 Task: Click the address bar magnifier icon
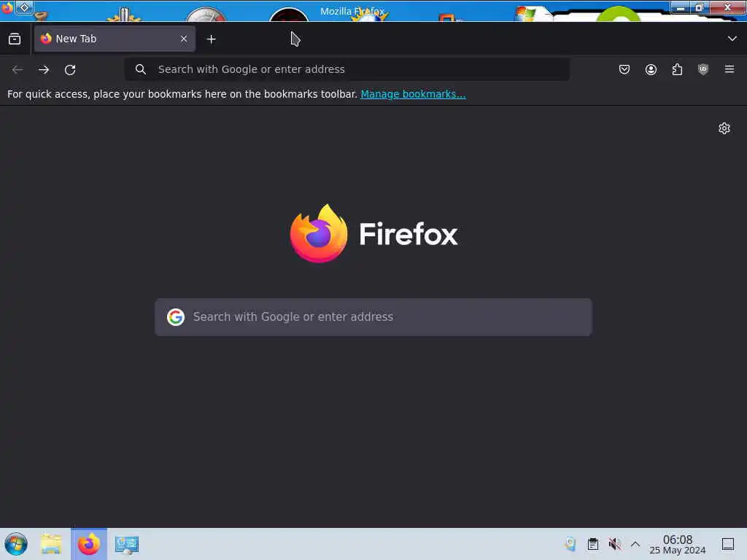coord(141,69)
